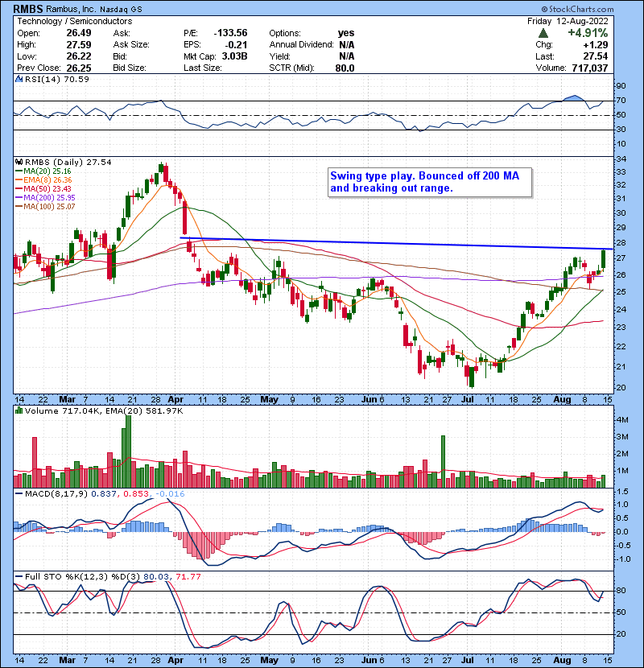Click the volume spike bar near June 27

444,461
